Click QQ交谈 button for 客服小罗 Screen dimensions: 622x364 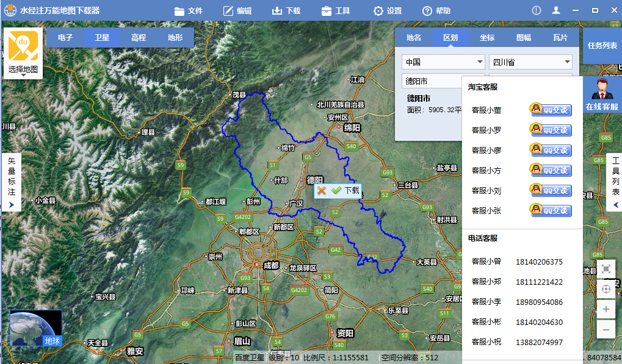pos(551,130)
